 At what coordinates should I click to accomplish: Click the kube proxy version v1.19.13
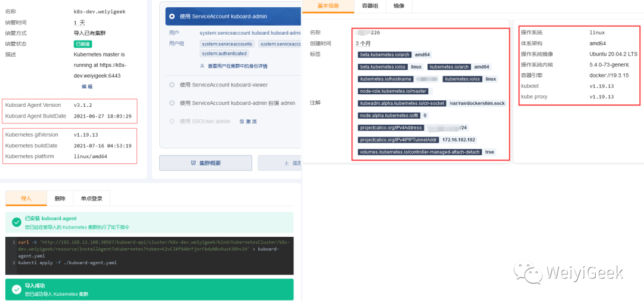click(x=602, y=97)
